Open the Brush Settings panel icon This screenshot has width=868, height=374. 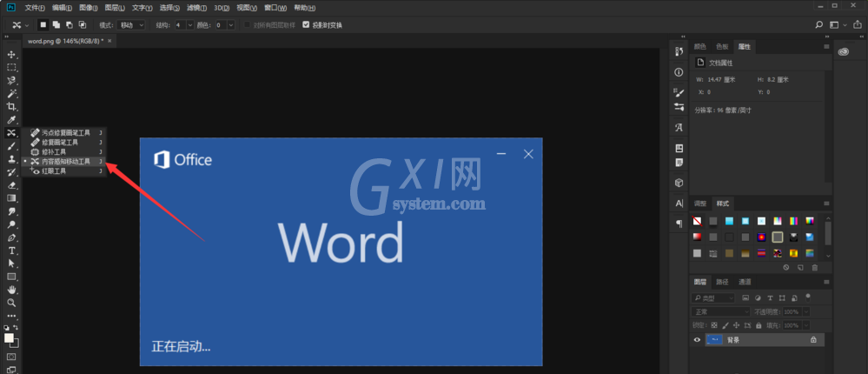point(679,92)
